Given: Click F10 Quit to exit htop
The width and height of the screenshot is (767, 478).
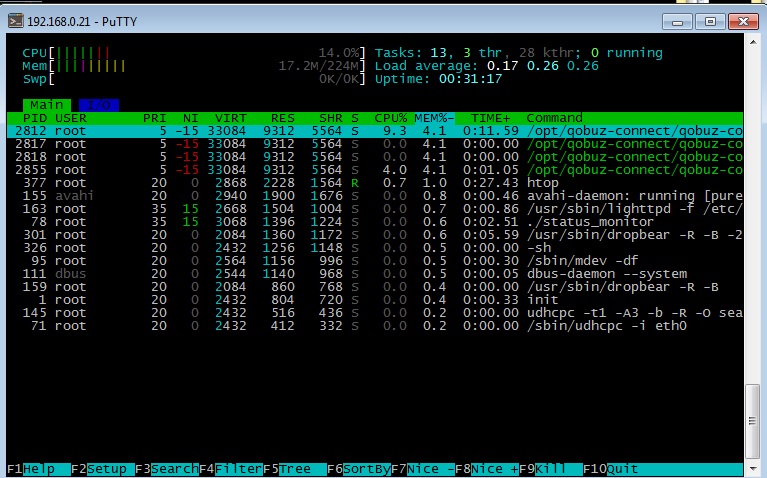Looking at the screenshot, I should [621, 469].
